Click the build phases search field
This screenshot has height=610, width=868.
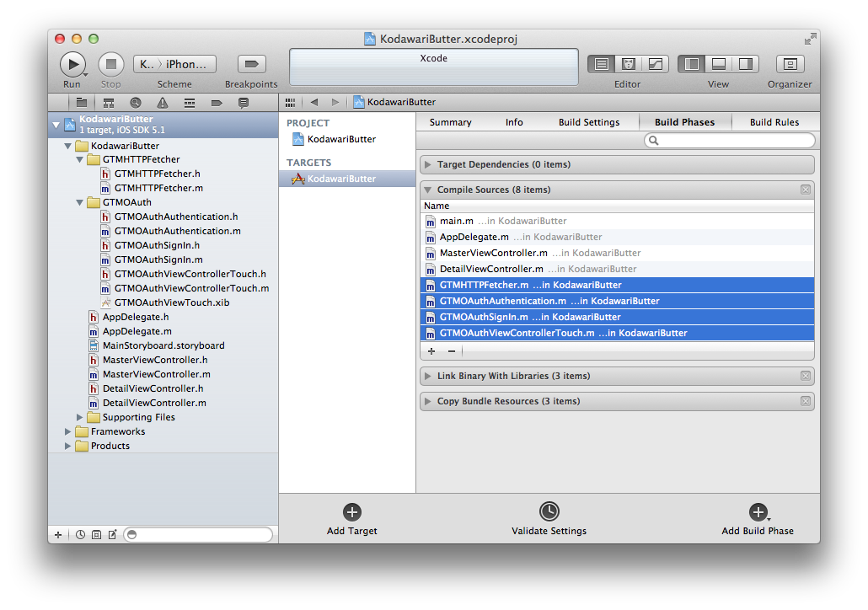pos(730,141)
